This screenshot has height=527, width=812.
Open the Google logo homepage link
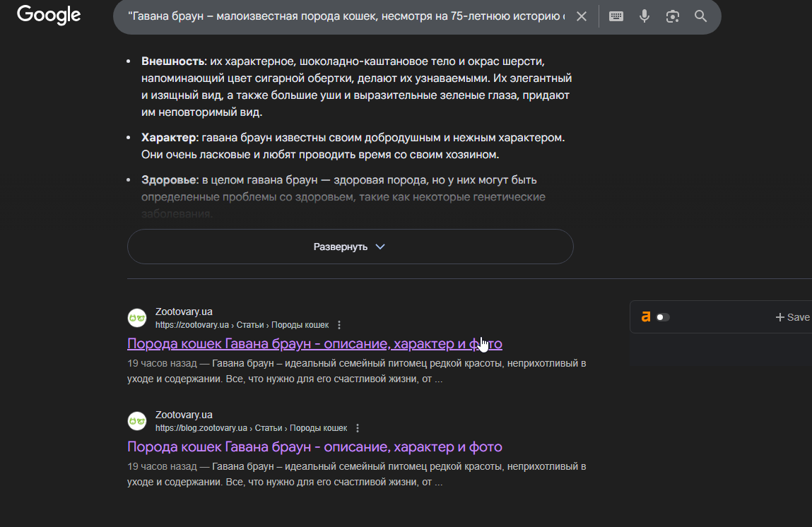pyautogui.click(x=49, y=15)
